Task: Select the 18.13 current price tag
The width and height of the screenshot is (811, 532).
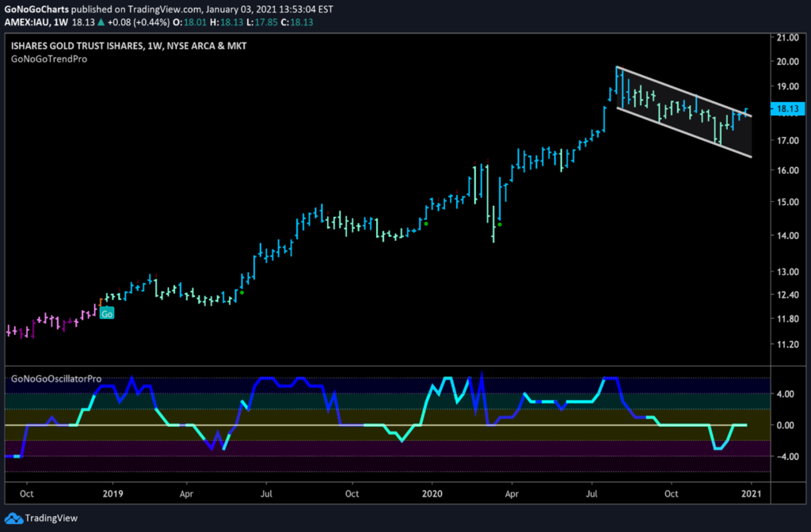Action: [787, 108]
